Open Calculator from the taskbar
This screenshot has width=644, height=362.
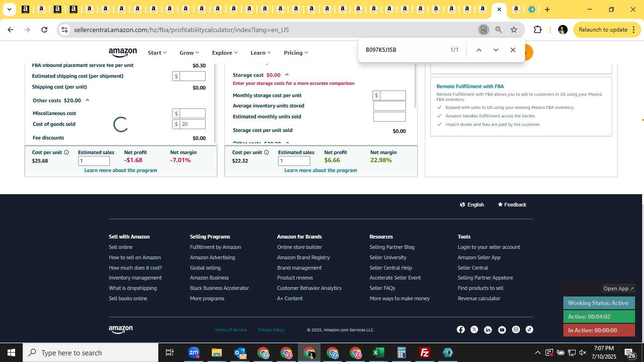402,353
